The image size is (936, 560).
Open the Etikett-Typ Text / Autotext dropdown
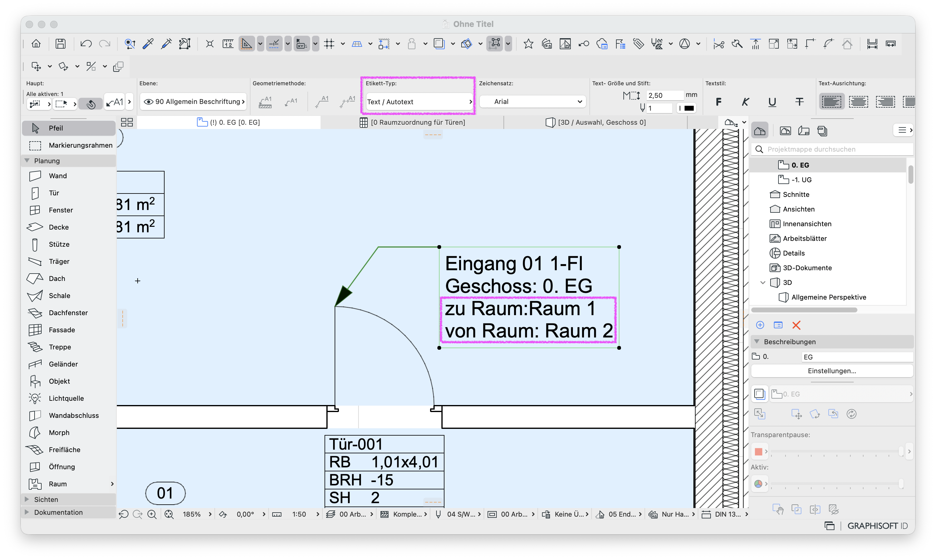[418, 102]
